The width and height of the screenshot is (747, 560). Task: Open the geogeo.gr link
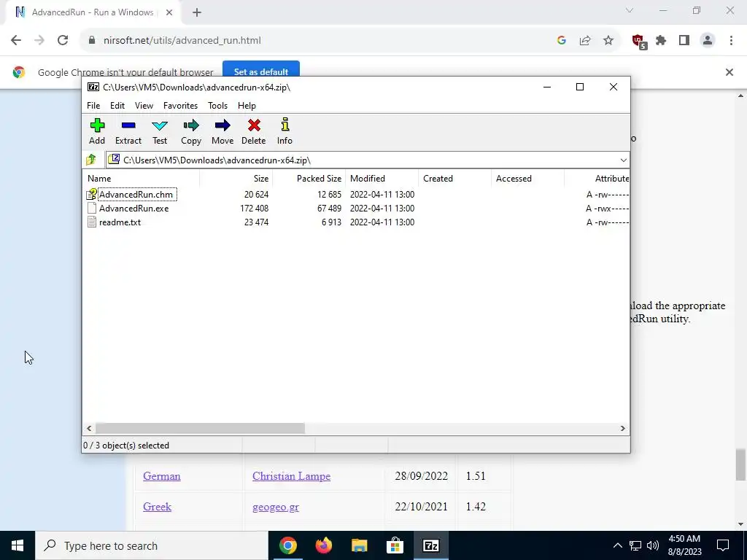[275, 507]
